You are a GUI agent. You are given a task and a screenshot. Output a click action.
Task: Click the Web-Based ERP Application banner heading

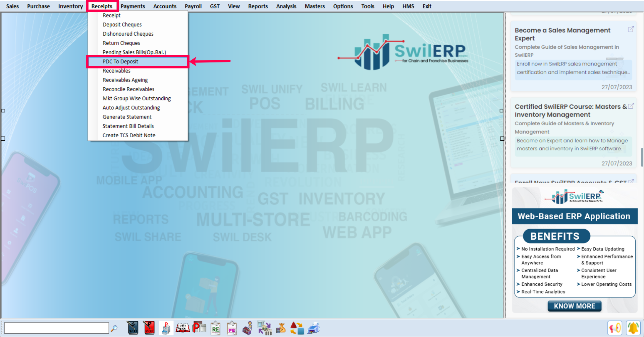coord(574,216)
